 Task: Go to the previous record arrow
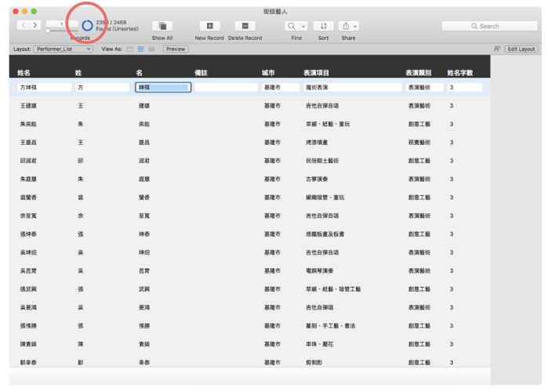pos(23,26)
